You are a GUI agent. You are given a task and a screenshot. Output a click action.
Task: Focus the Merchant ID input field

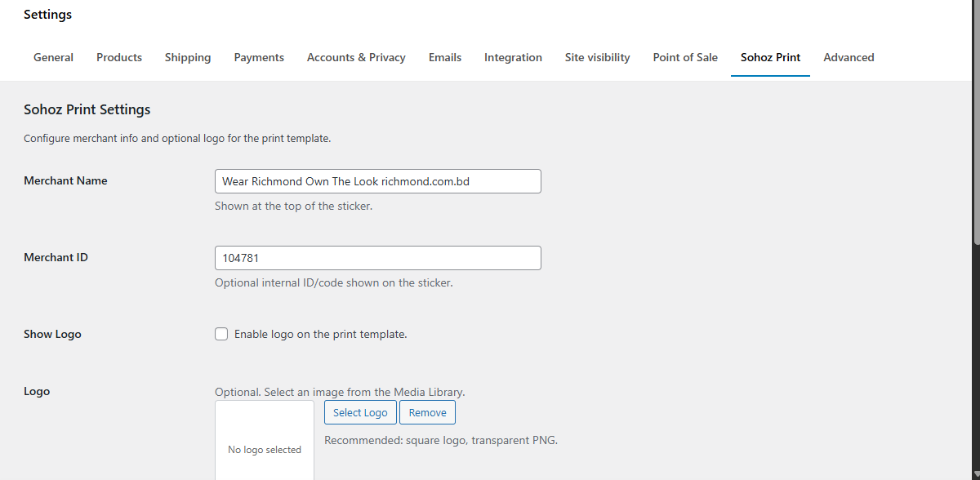(x=377, y=257)
